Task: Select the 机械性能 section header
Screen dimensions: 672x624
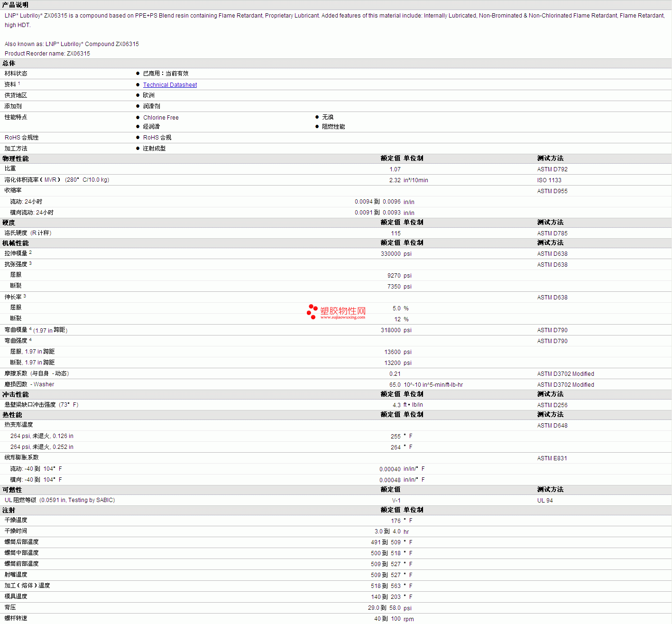Action: click(15, 243)
